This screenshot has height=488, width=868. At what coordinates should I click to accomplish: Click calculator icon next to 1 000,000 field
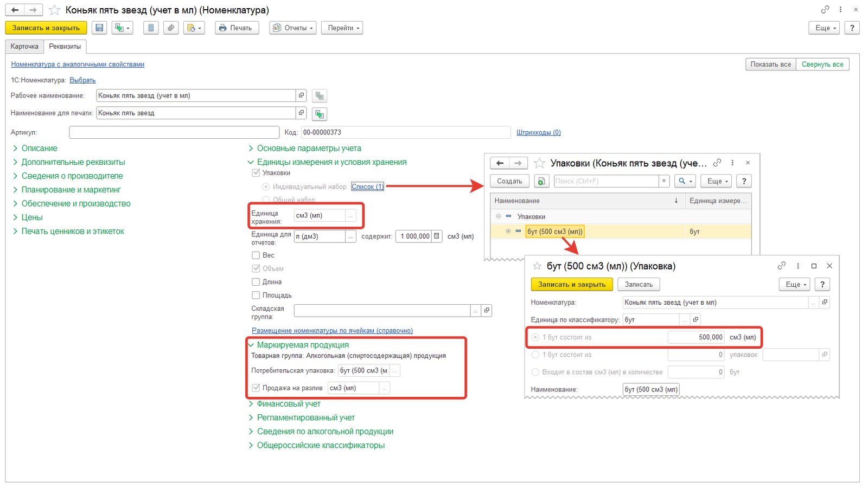coord(437,236)
